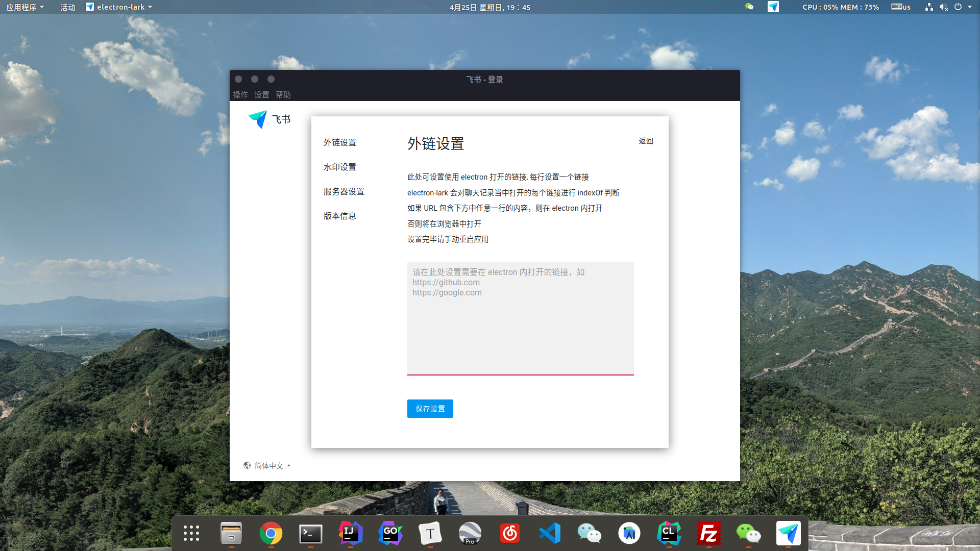This screenshot has width=980, height=551.
Task: Open the 操作 menu
Action: [240, 95]
